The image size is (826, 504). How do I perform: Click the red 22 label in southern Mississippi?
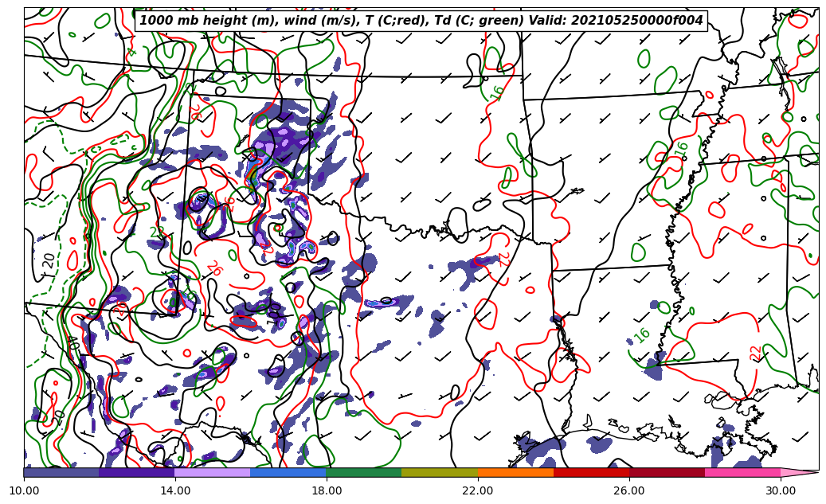click(x=755, y=353)
